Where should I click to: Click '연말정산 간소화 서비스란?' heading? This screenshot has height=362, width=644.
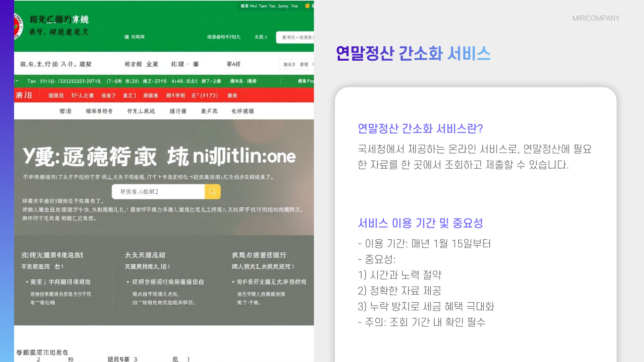420,128
